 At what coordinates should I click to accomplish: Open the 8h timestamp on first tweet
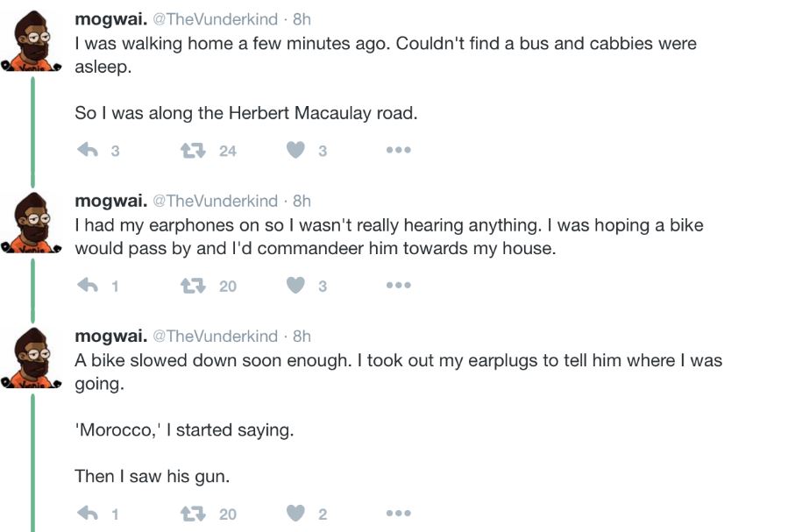(x=302, y=19)
